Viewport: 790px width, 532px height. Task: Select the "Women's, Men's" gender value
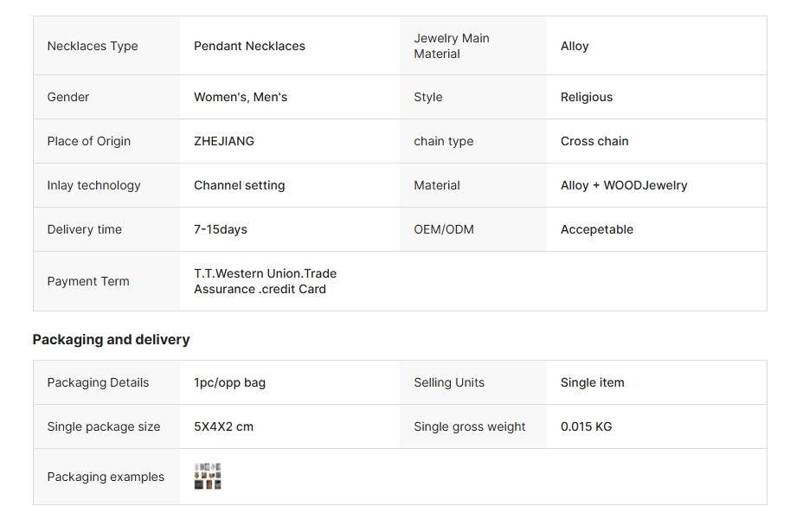tap(241, 97)
